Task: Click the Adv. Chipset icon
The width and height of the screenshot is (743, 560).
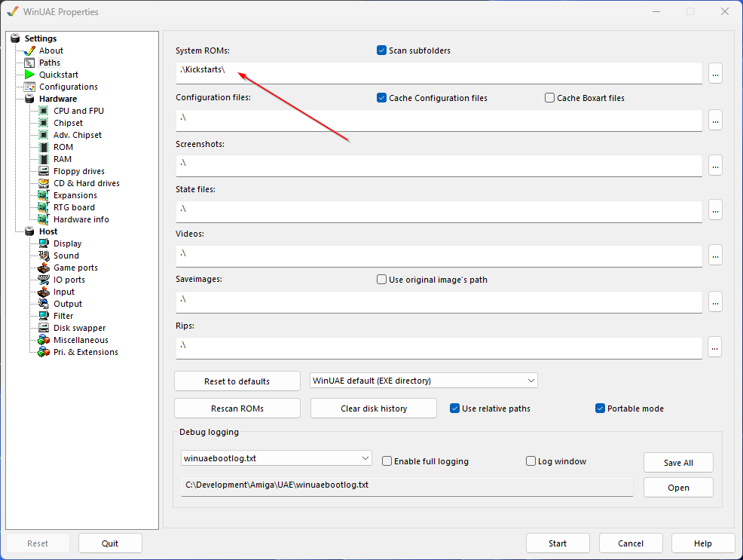Action: pos(44,135)
